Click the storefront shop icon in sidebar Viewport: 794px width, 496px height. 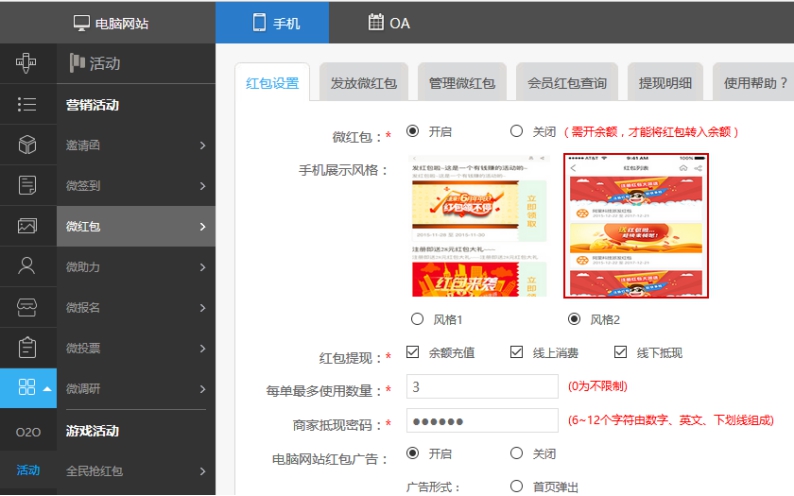point(27,307)
